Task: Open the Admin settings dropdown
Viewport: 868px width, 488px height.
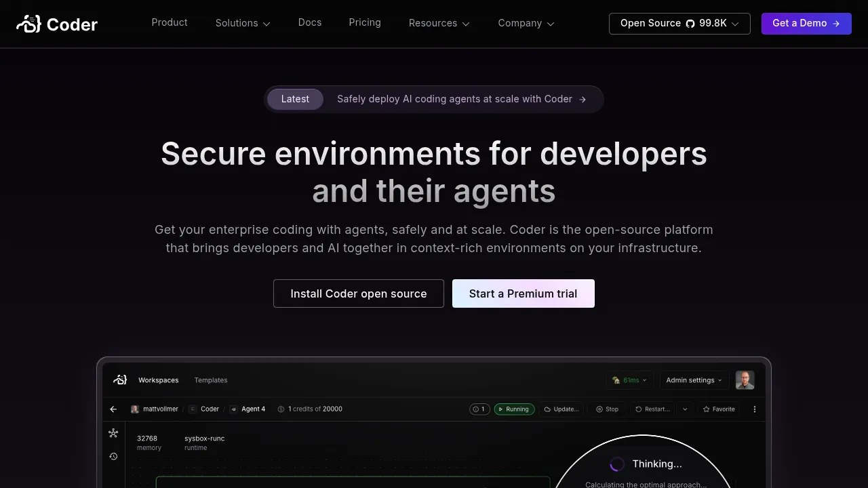Action: 694,380
